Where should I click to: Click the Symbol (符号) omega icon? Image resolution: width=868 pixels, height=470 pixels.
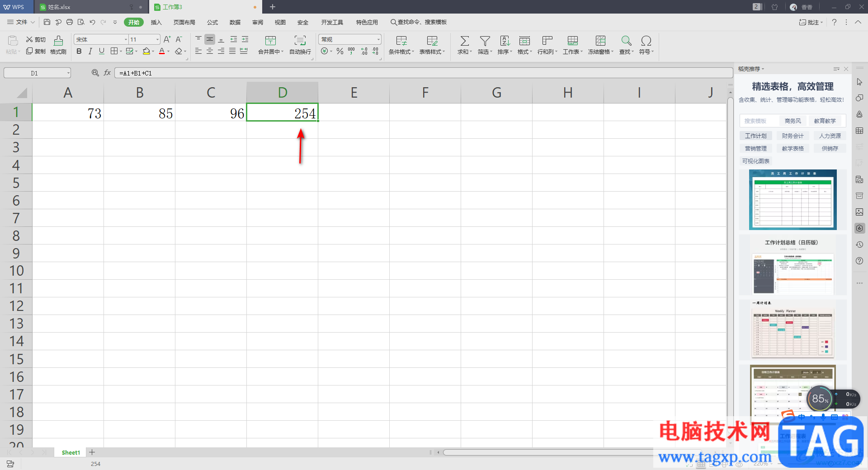tap(646, 41)
